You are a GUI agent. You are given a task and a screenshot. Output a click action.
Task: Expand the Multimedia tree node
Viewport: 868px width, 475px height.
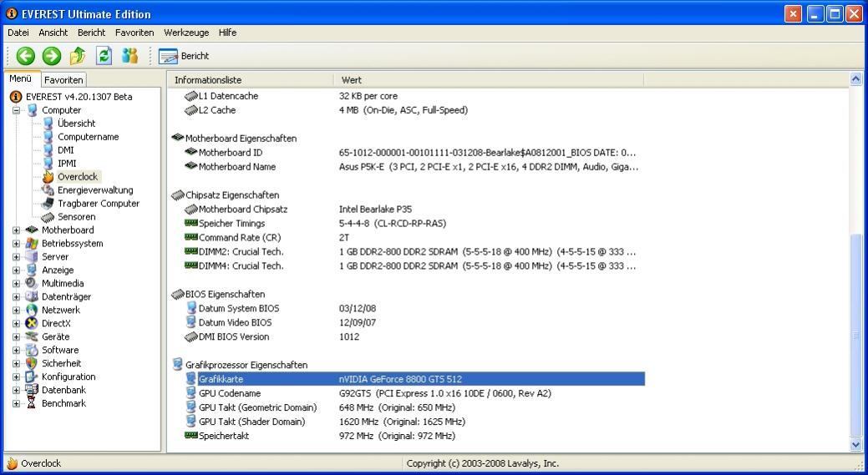(x=16, y=283)
